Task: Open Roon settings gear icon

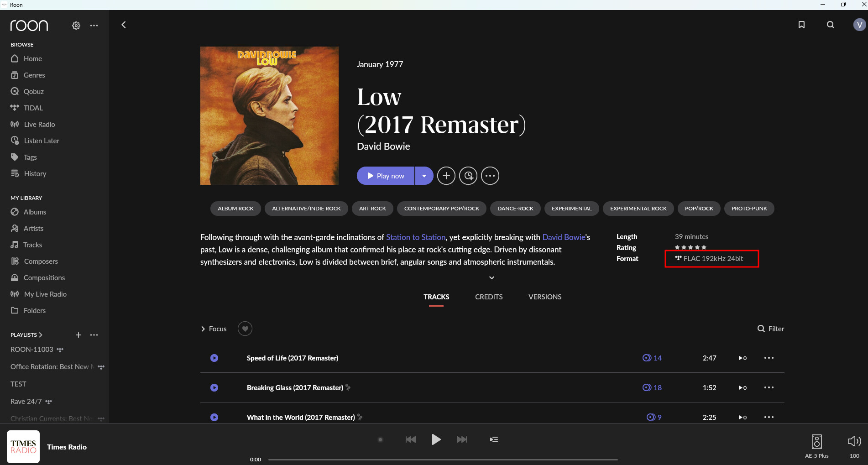Action: point(76,26)
